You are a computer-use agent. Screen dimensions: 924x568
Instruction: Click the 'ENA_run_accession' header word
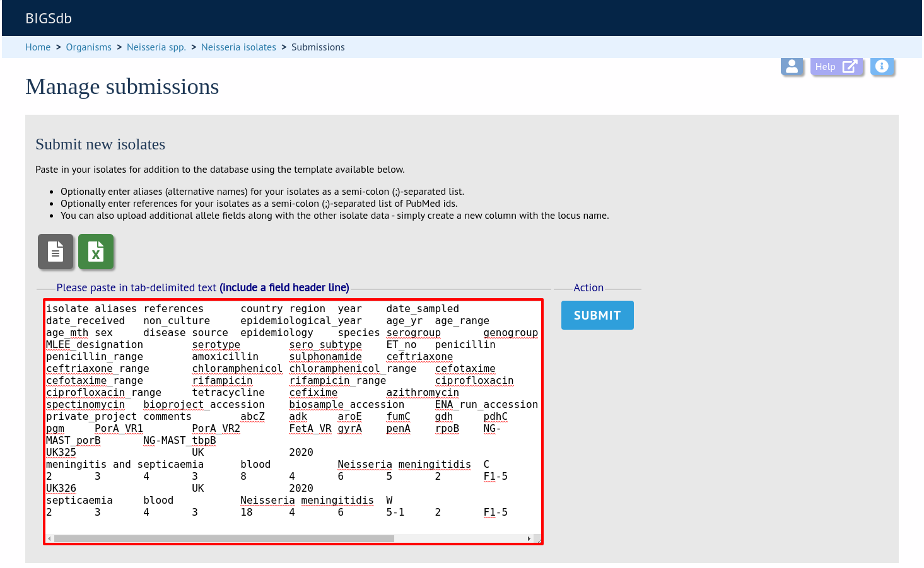(486, 405)
